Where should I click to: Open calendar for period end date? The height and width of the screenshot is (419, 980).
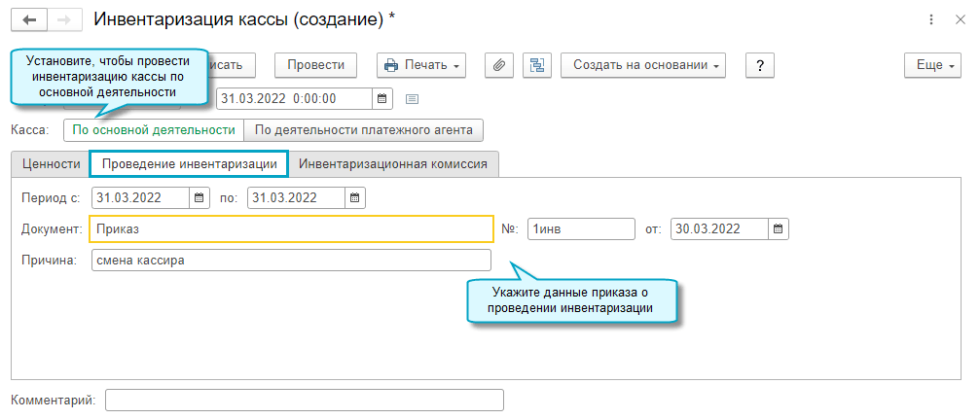[355, 197]
